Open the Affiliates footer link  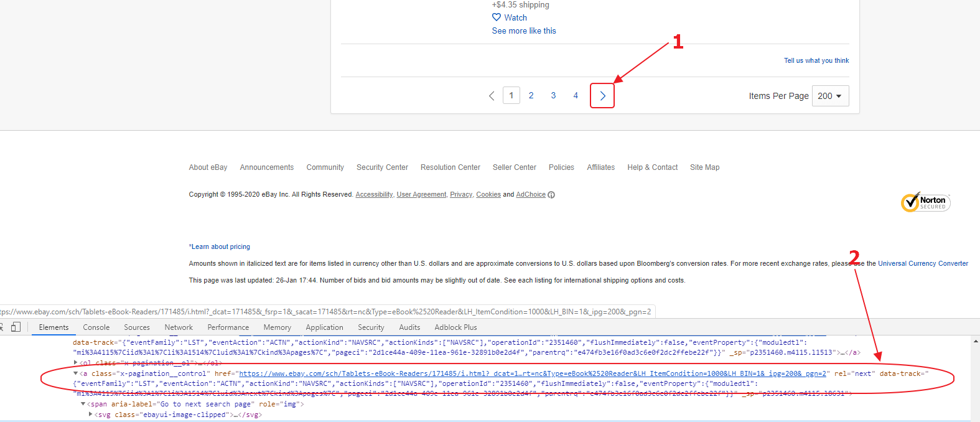(601, 167)
